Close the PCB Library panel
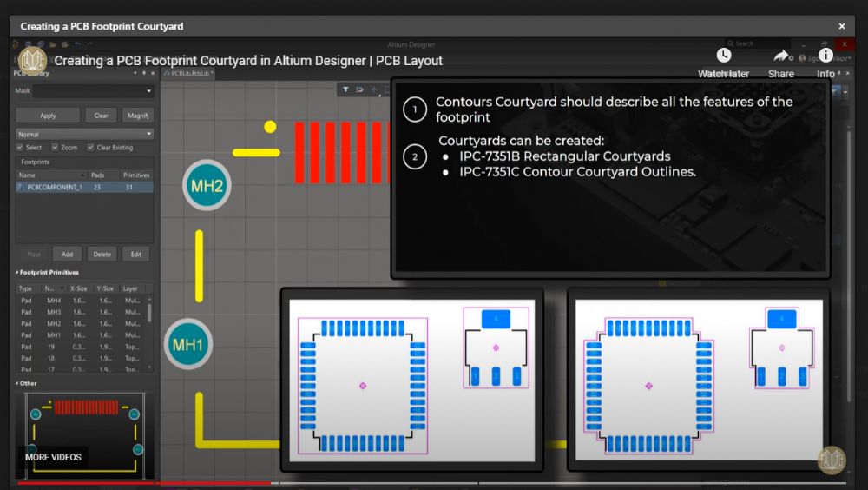This screenshot has width=868, height=490. [x=153, y=73]
